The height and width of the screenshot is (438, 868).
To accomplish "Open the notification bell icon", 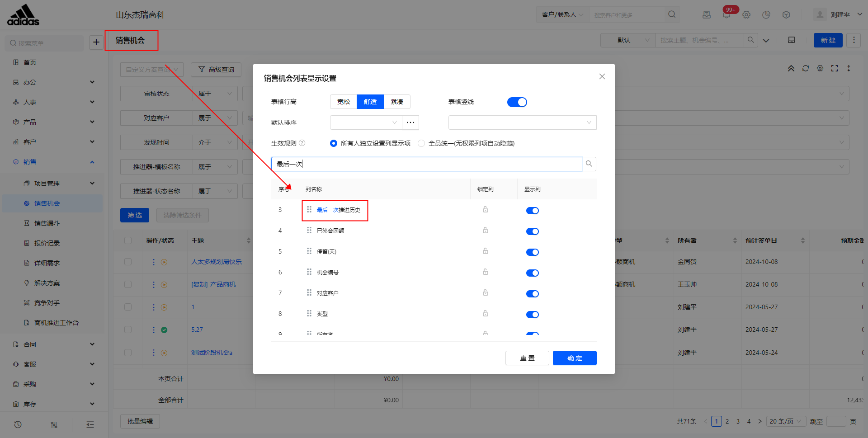I will click(x=726, y=15).
